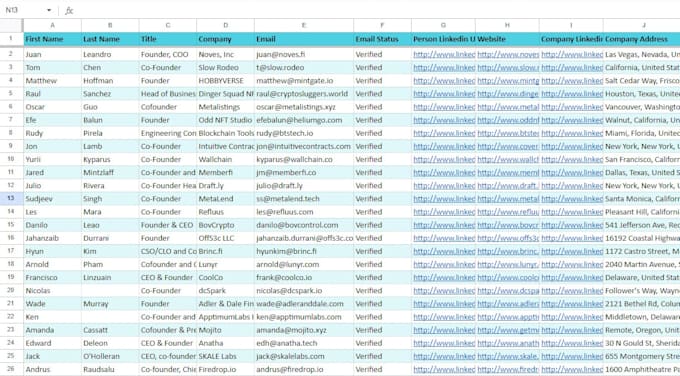
Task: Click the 'HOBBYVERSE' company cell
Action: click(x=226, y=81)
